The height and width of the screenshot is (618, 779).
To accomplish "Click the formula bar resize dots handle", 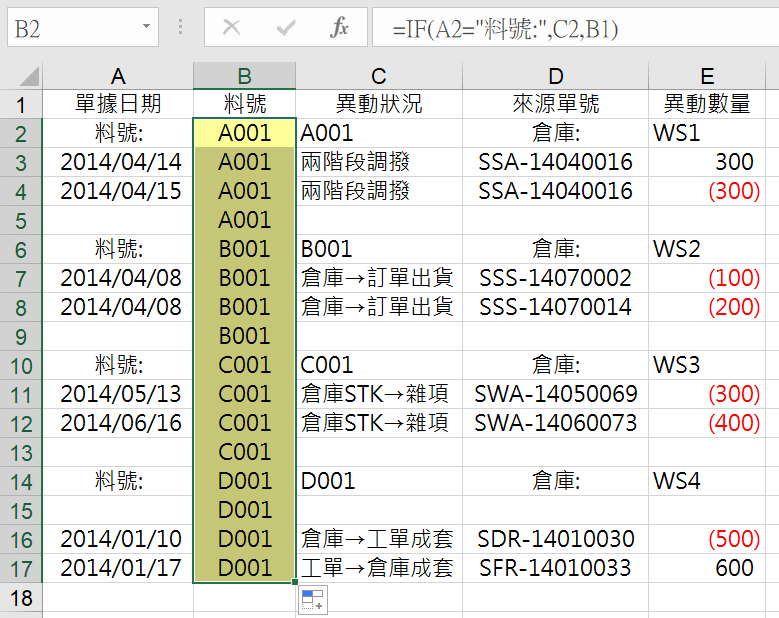I will point(180,27).
